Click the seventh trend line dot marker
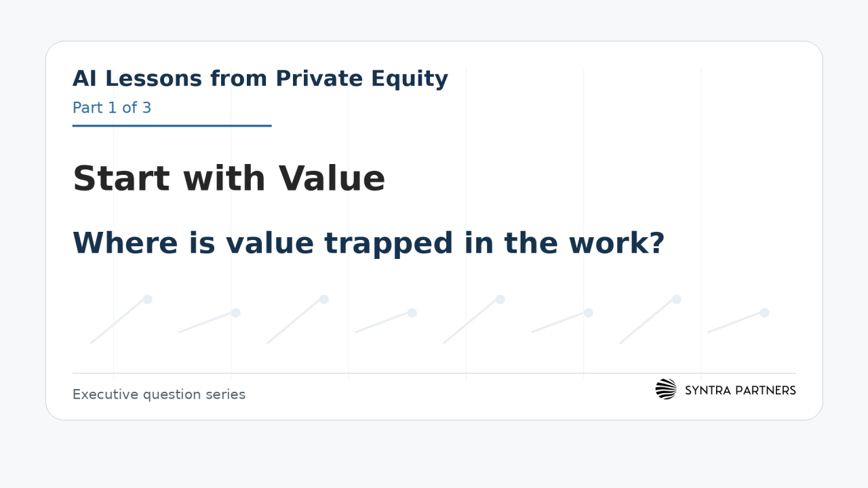 pos(676,300)
